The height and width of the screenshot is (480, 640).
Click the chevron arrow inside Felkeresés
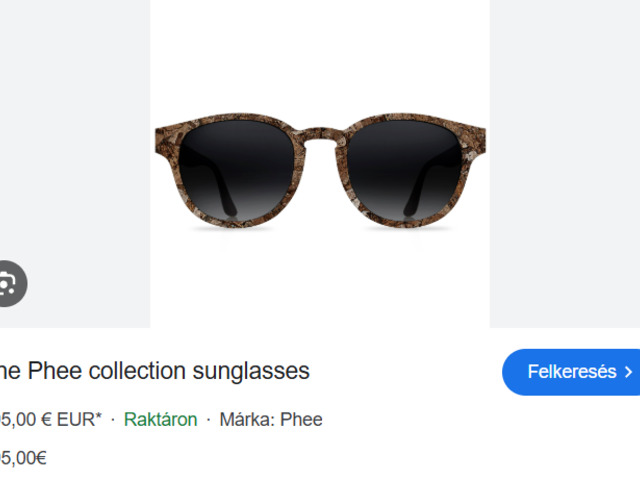[x=629, y=372]
